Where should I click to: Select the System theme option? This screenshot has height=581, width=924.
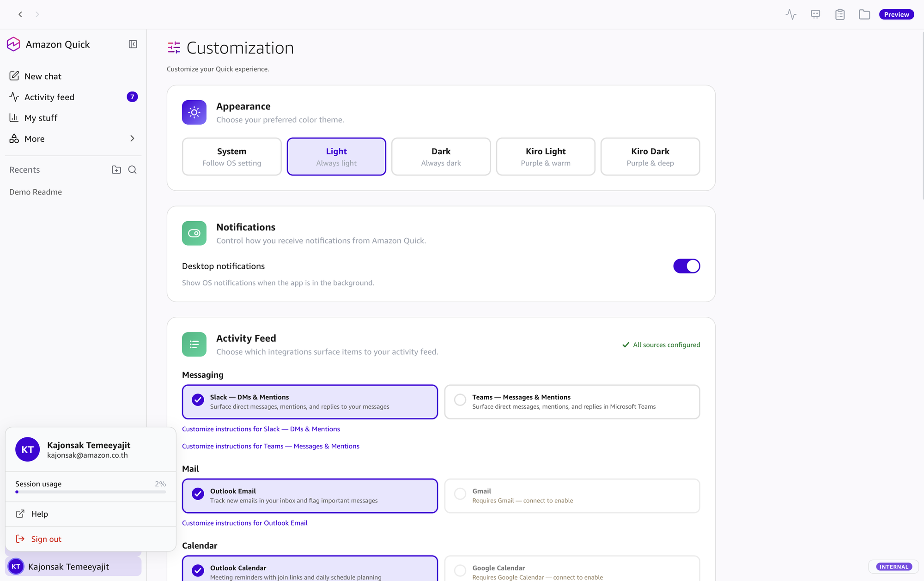tap(231, 157)
